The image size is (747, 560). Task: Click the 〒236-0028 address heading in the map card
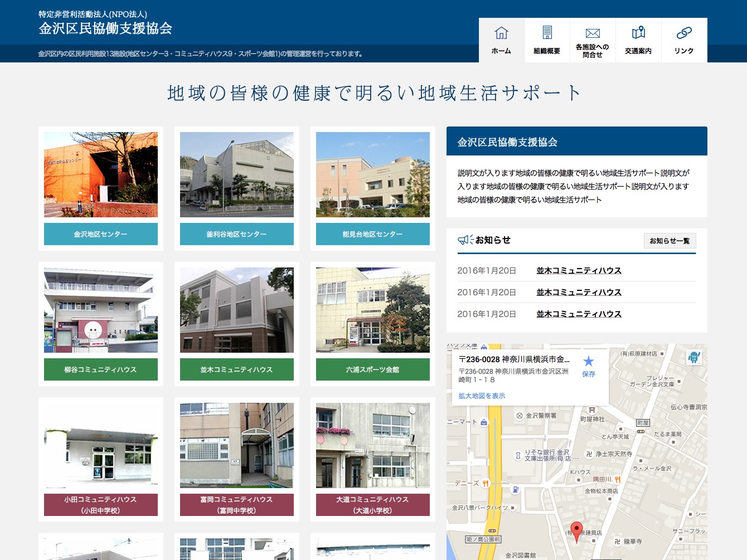(514, 359)
